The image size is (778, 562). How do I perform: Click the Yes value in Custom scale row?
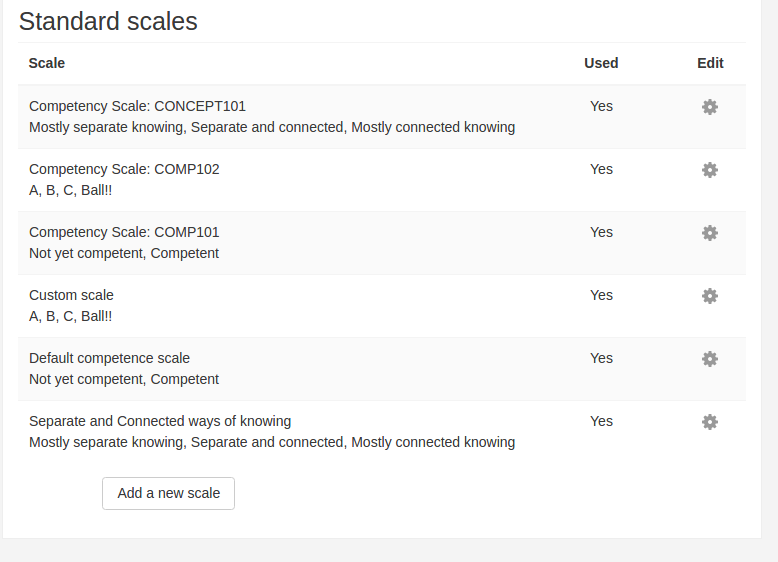[601, 295]
